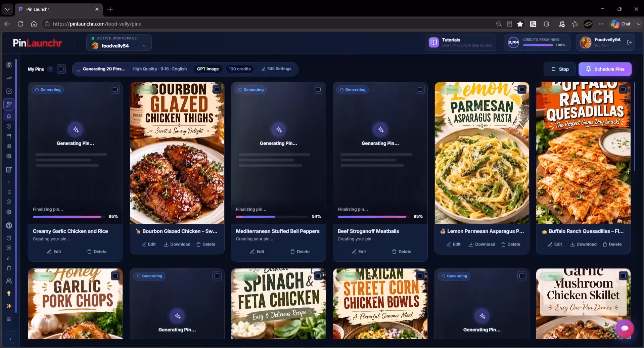Download the Bourbon Glazed Chicken pin
644x348 pixels.
(177, 244)
